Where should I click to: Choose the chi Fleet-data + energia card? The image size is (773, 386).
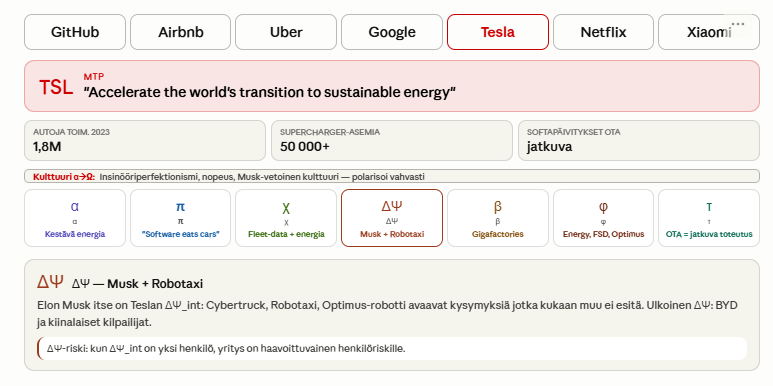click(x=286, y=218)
